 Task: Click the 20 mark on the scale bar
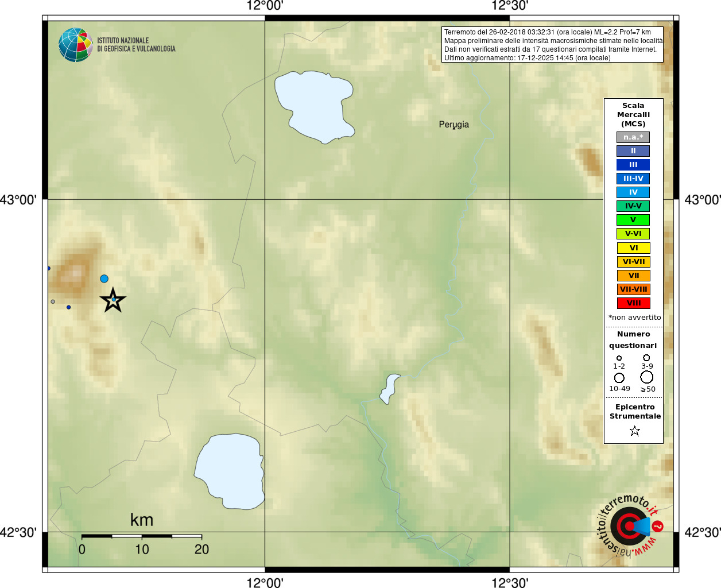tap(201, 550)
